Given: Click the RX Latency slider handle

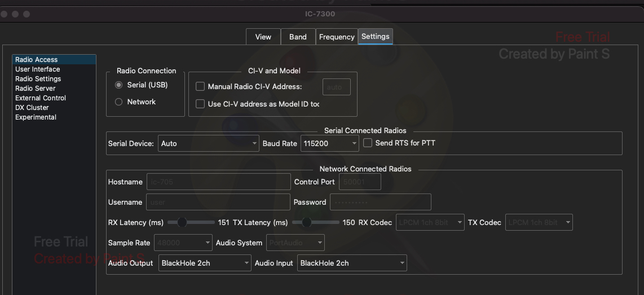Looking at the screenshot, I should click(x=182, y=222).
